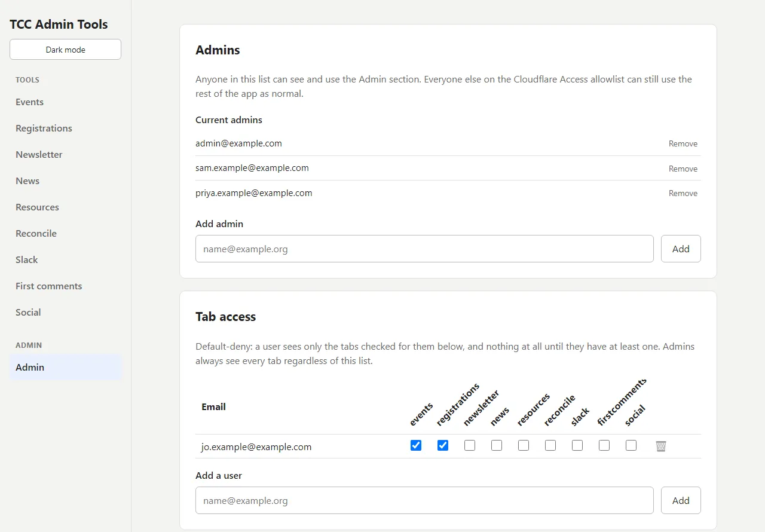Focus the Add a user email field
This screenshot has height=532, width=765.
(x=424, y=500)
